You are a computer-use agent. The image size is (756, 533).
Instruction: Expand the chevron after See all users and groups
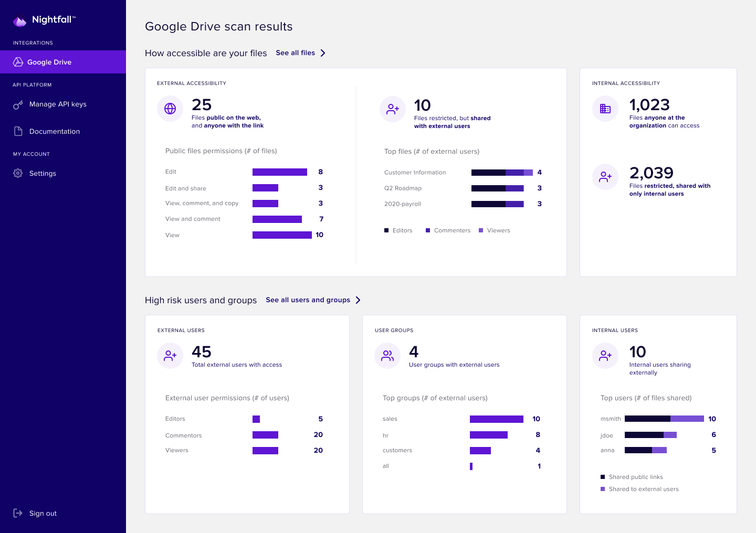358,300
